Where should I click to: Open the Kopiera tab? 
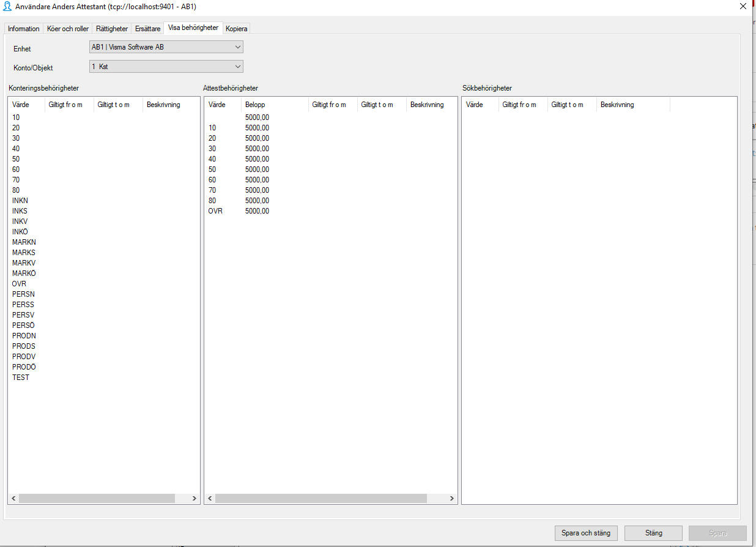click(236, 28)
